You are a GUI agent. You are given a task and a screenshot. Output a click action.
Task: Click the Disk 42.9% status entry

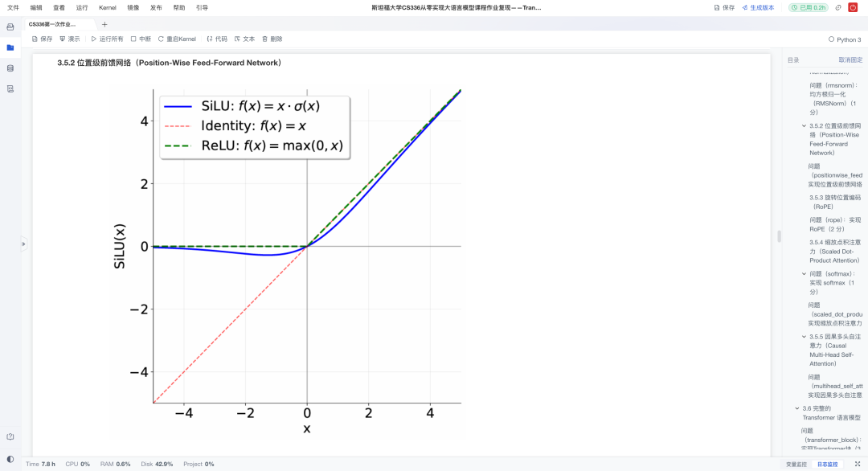pos(157,465)
